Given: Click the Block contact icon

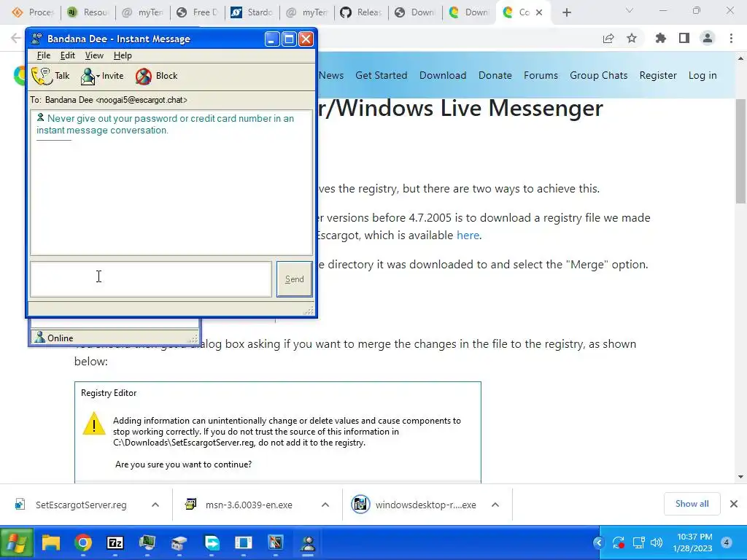Looking at the screenshot, I should click(144, 76).
